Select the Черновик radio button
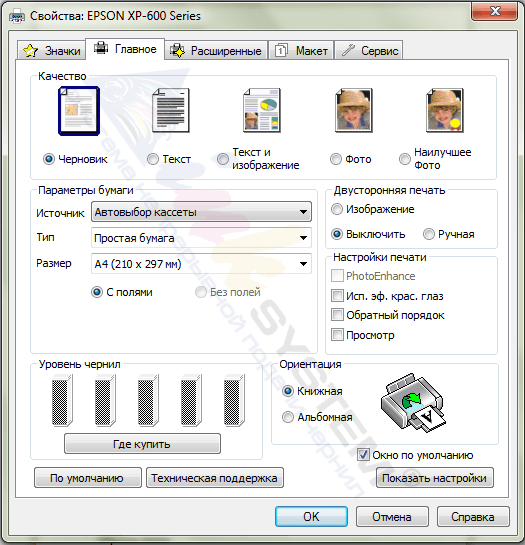Image resolution: width=525 pixels, height=545 pixels. pos(49,159)
